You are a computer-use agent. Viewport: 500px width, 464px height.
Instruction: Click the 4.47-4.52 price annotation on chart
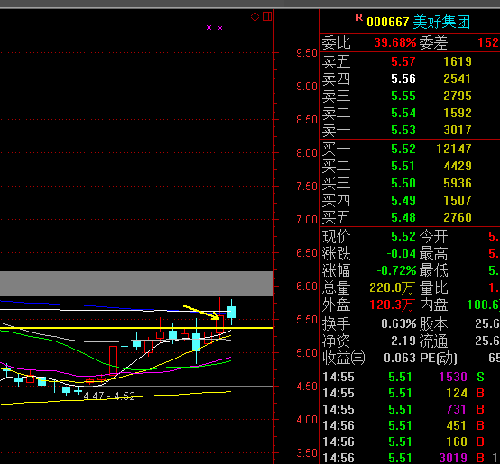[x=109, y=396]
